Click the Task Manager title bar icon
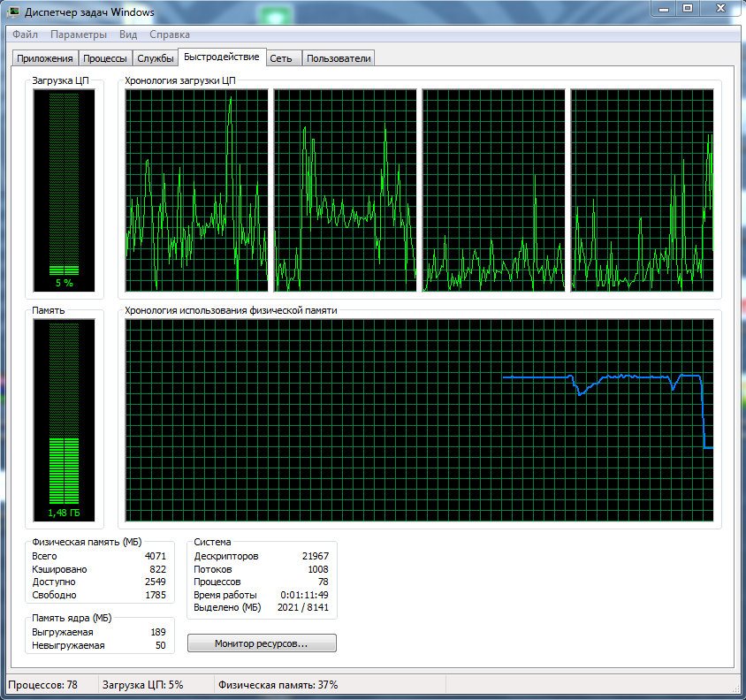The image size is (746, 700). 14,12
